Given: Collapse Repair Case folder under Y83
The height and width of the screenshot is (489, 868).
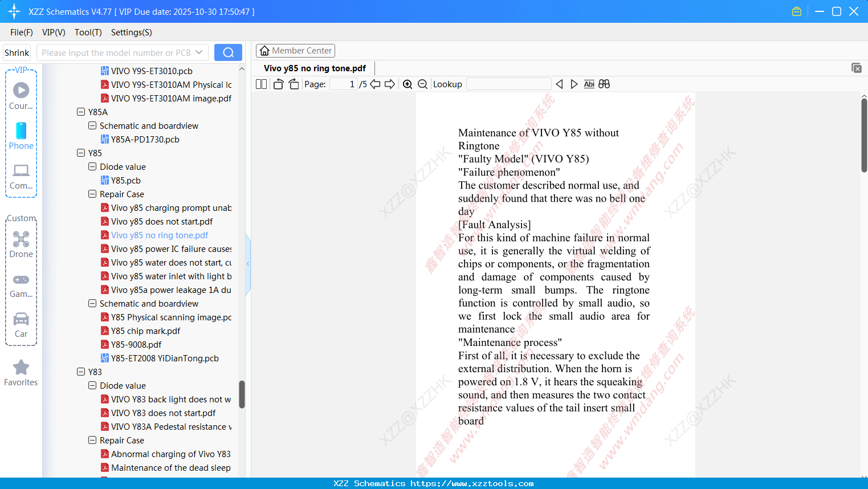Looking at the screenshot, I should click(x=92, y=441).
